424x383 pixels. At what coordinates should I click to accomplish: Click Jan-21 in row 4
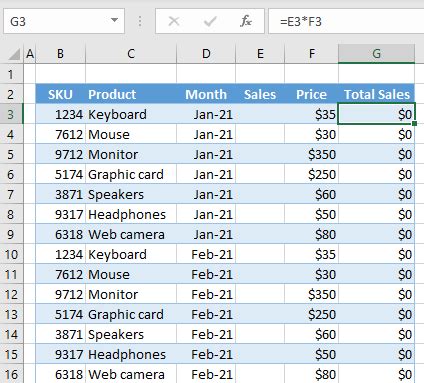[x=206, y=134]
